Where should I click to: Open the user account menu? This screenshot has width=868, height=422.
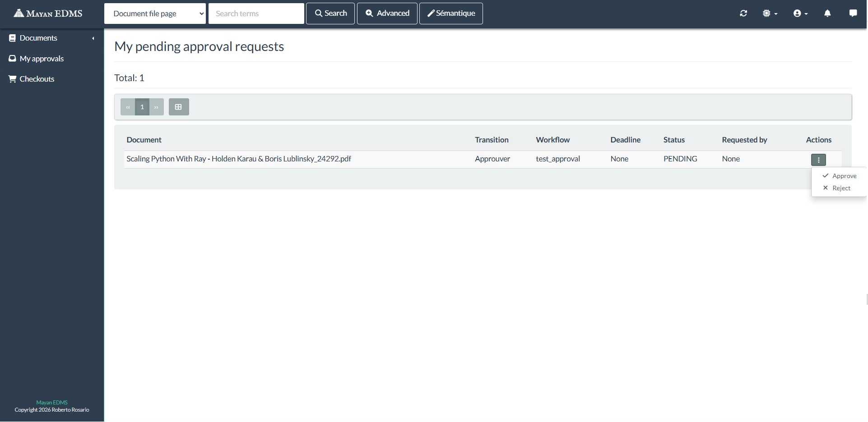coord(800,14)
